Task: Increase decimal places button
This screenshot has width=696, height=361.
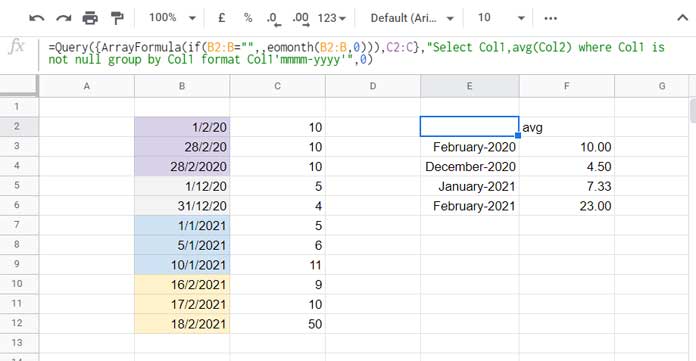Action: coord(301,19)
